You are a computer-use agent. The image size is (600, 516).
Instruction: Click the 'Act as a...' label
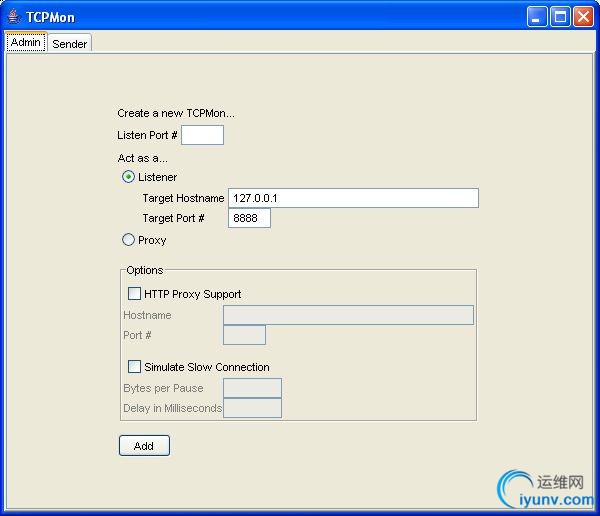pos(143,158)
